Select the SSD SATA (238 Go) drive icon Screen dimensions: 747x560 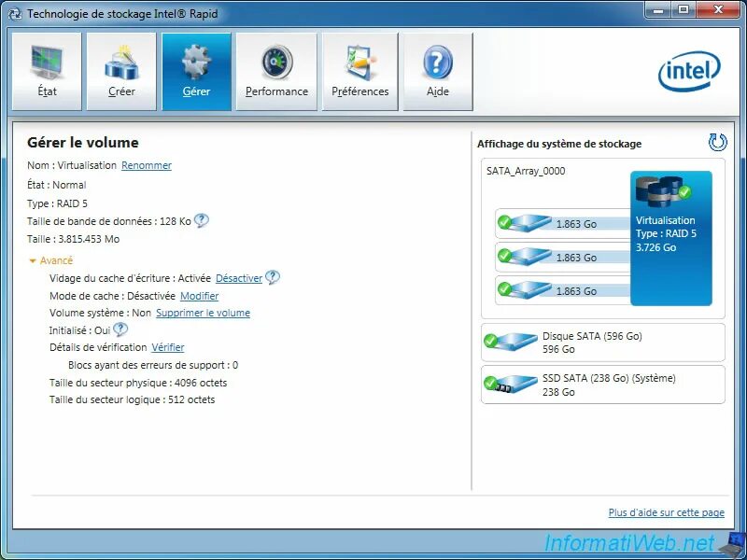click(511, 385)
